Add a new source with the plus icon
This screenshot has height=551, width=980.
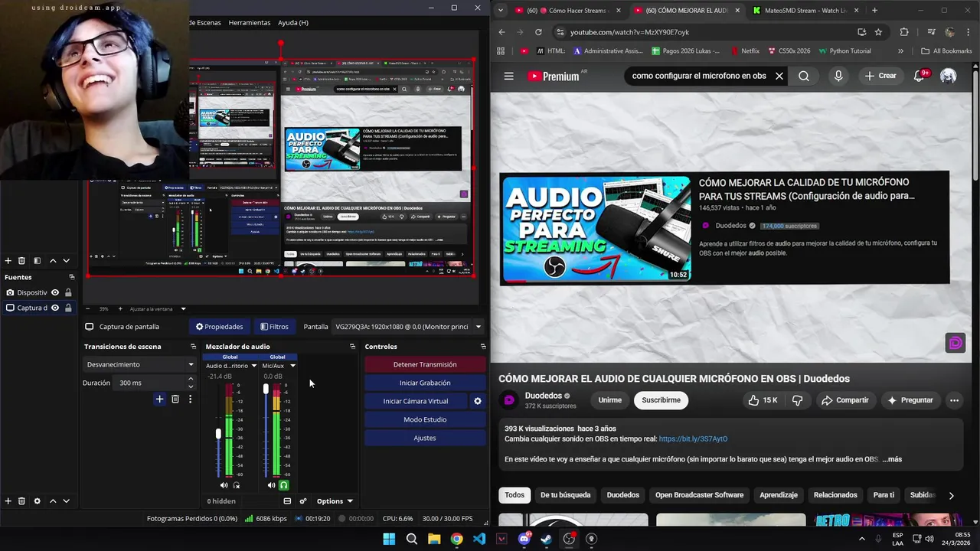click(x=8, y=501)
